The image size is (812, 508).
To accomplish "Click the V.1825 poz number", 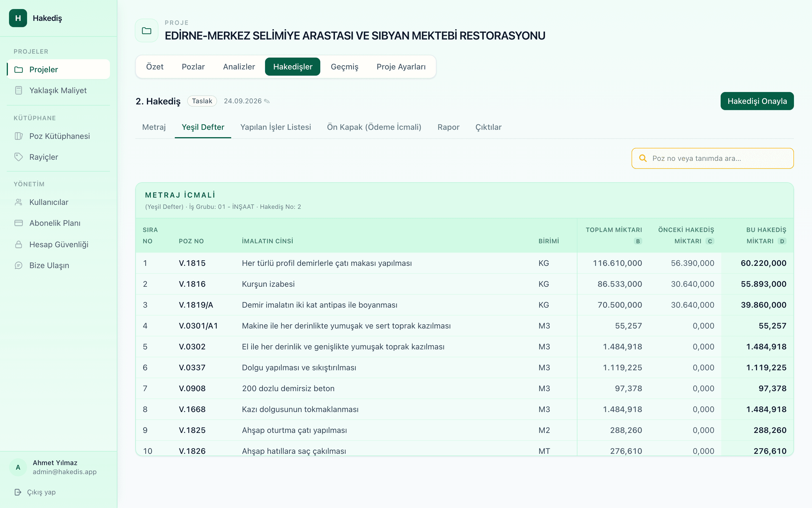I will (192, 430).
